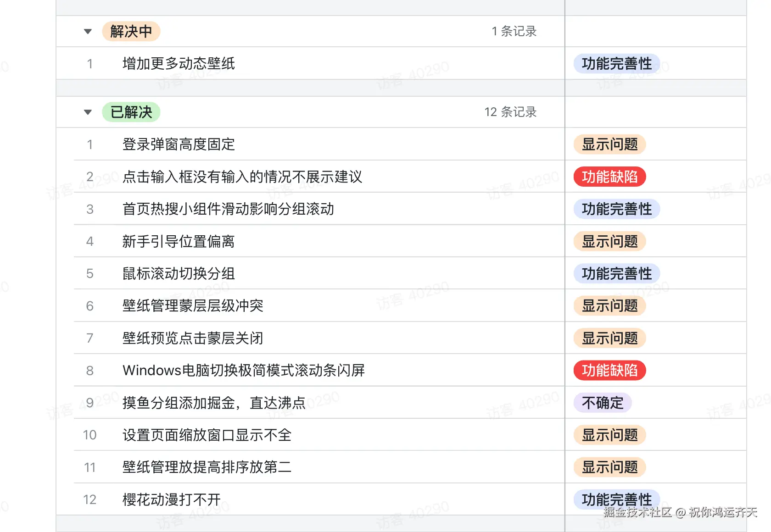Open the 樱花动漫打不开 record
The image size is (771, 532).
[x=171, y=499]
